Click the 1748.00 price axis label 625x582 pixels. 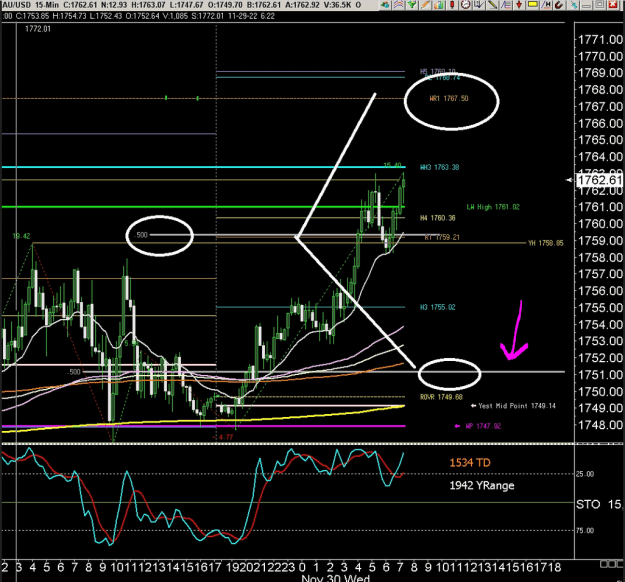tap(600, 425)
